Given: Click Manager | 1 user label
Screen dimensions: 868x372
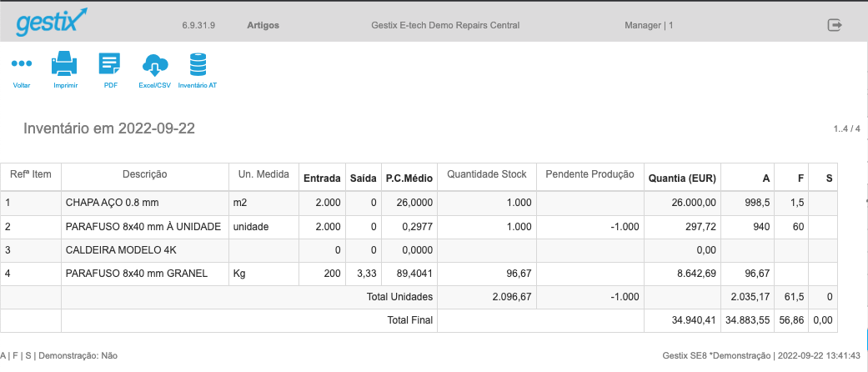Looking at the screenshot, I should coord(649,25).
